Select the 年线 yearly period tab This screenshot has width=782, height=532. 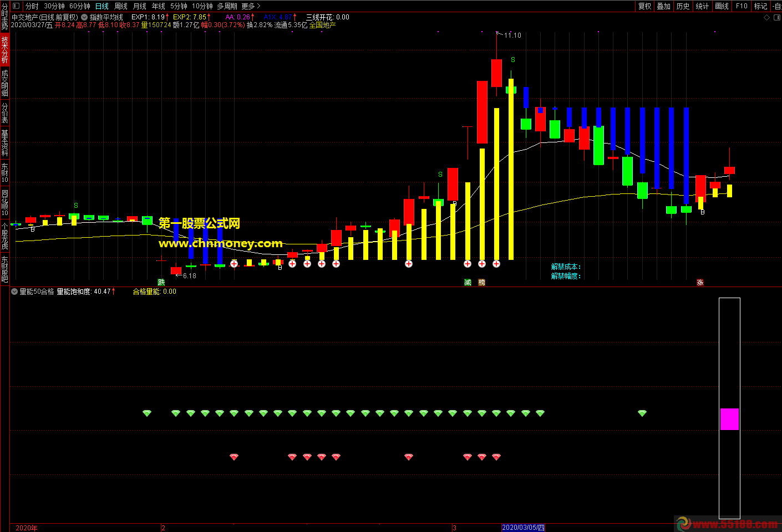(159, 6)
